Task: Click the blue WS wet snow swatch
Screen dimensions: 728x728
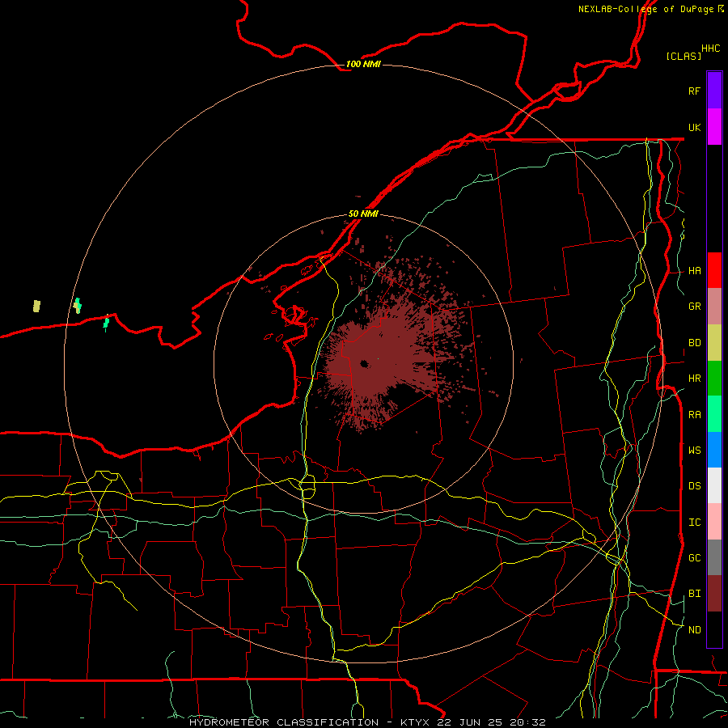Action: pos(714,450)
